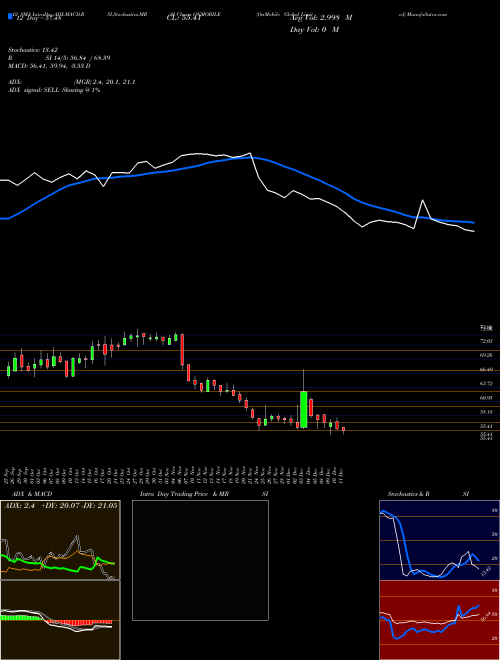
Task: Open the blue Stochastics chart panel
Action: click(439, 540)
